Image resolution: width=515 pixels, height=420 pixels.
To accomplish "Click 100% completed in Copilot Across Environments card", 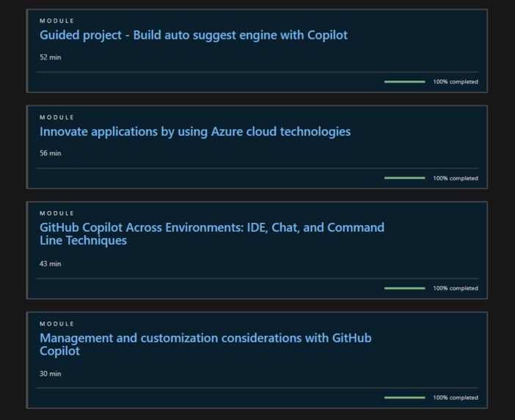I will click(x=456, y=288).
